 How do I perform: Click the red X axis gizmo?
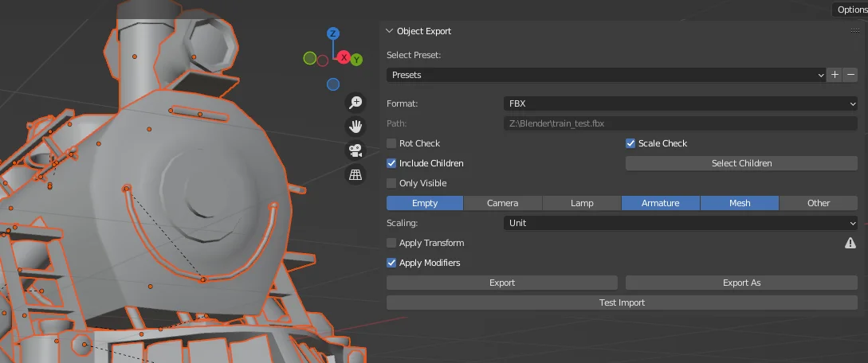click(x=344, y=57)
